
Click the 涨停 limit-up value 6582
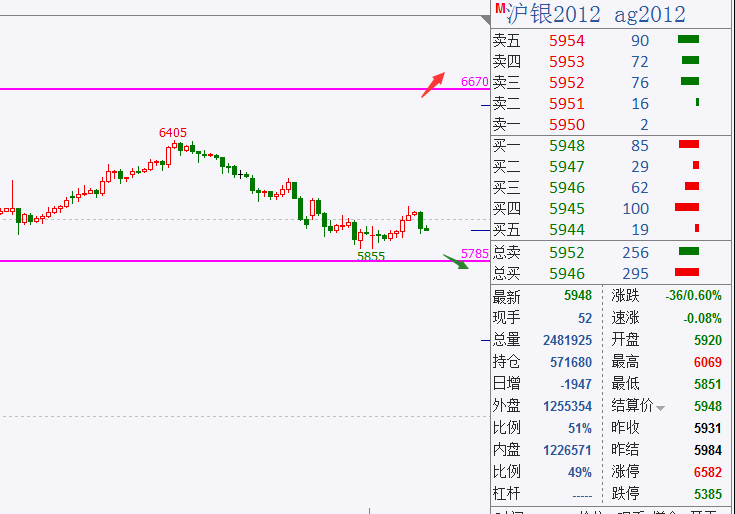708,472
